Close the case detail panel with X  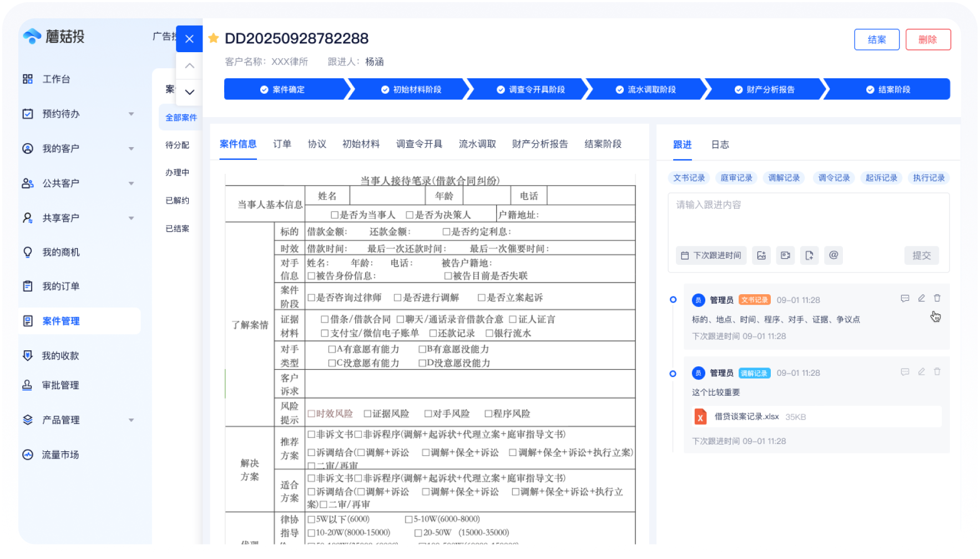tap(189, 39)
